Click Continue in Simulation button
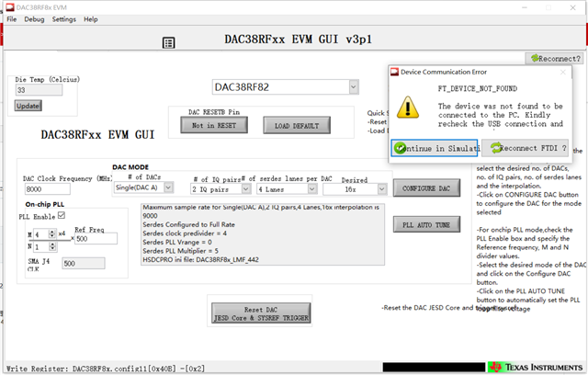 tap(435, 148)
